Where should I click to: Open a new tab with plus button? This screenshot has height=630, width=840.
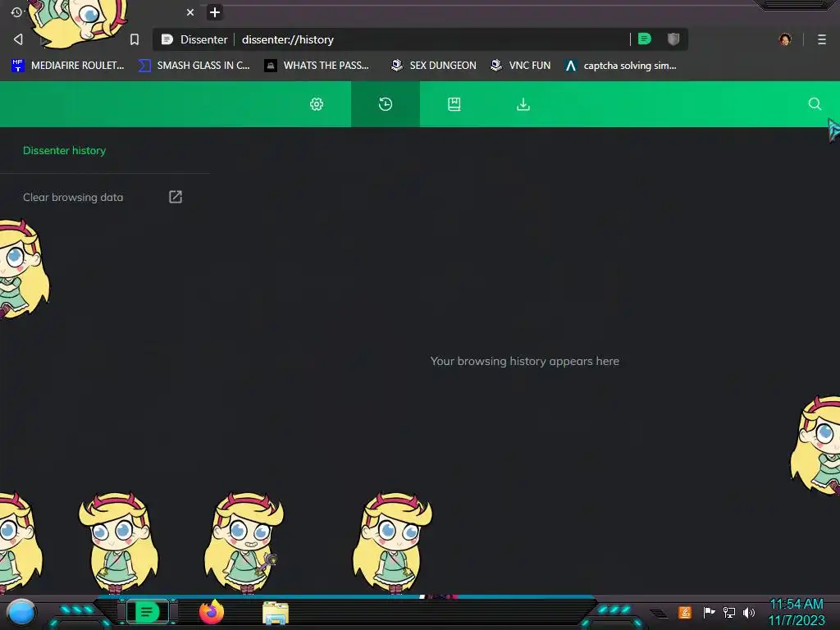point(215,12)
